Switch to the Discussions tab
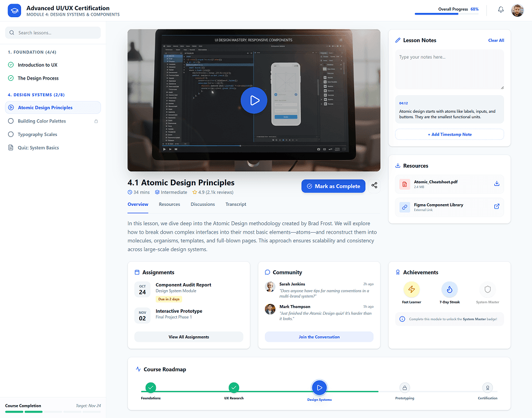The width and height of the screenshot is (532, 418). 203,204
